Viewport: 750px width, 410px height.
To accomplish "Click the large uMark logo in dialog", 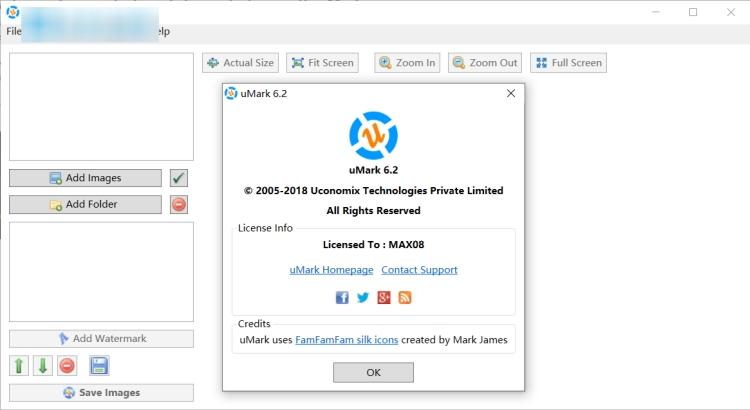I will pyautogui.click(x=374, y=136).
